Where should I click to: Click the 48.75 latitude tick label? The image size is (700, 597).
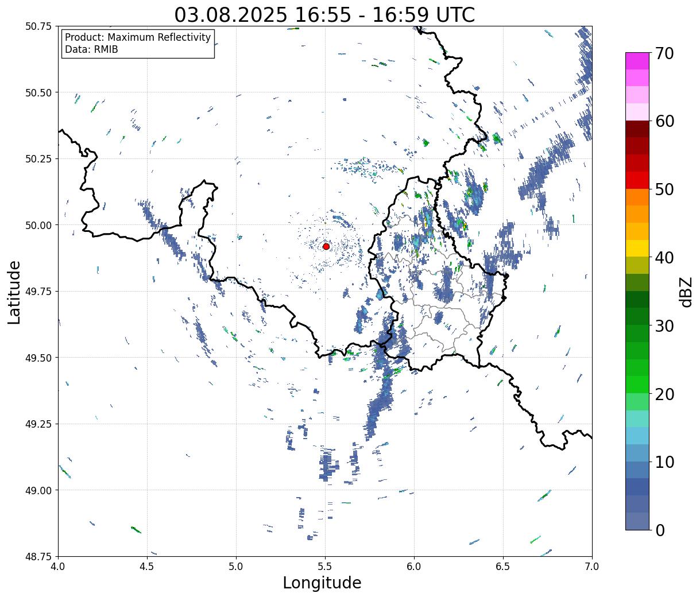point(38,556)
